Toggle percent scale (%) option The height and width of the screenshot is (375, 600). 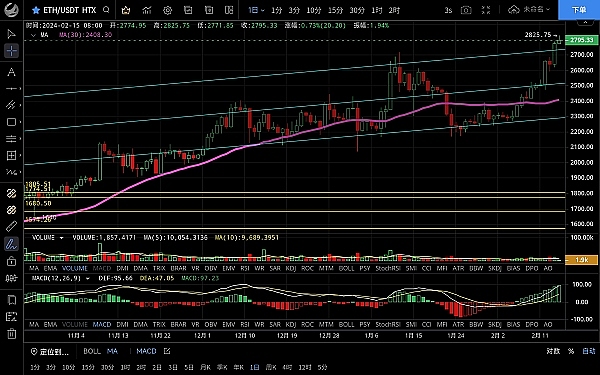click(x=571, y=351)
